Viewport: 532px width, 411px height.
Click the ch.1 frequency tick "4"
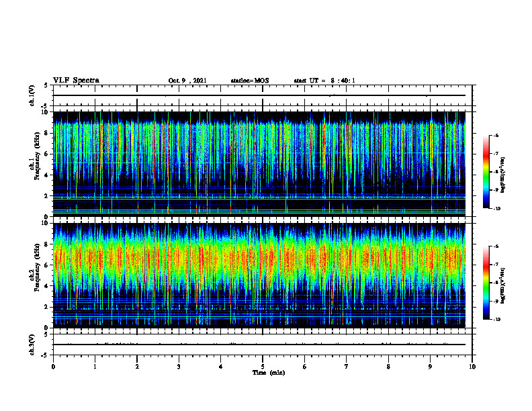(46, 175)
